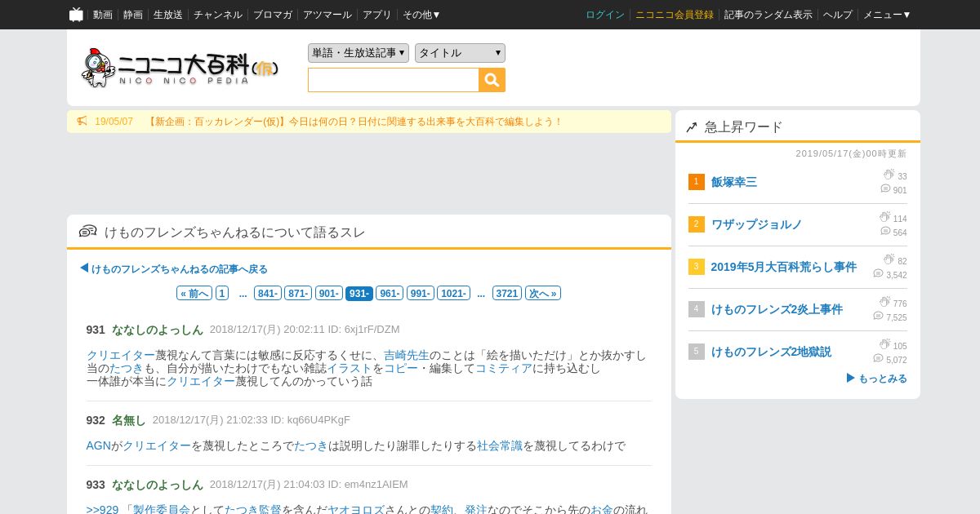Open trending word 飯塚幸三

[734, 182]
